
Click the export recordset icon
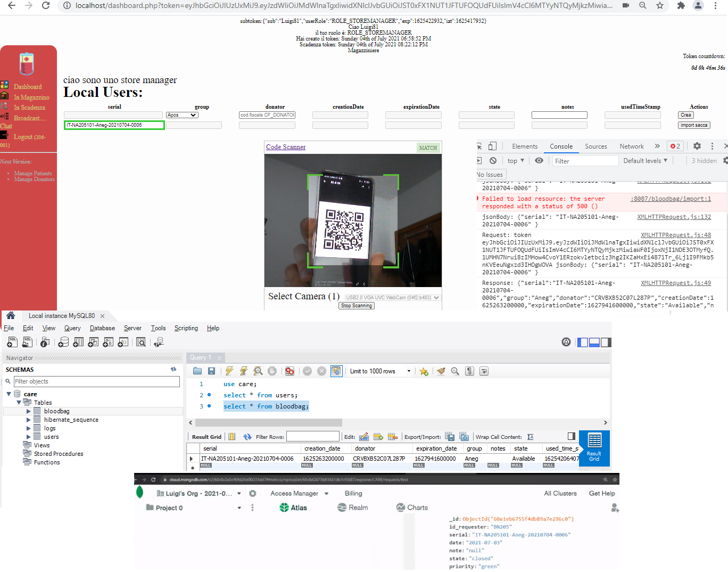(450, 437)
